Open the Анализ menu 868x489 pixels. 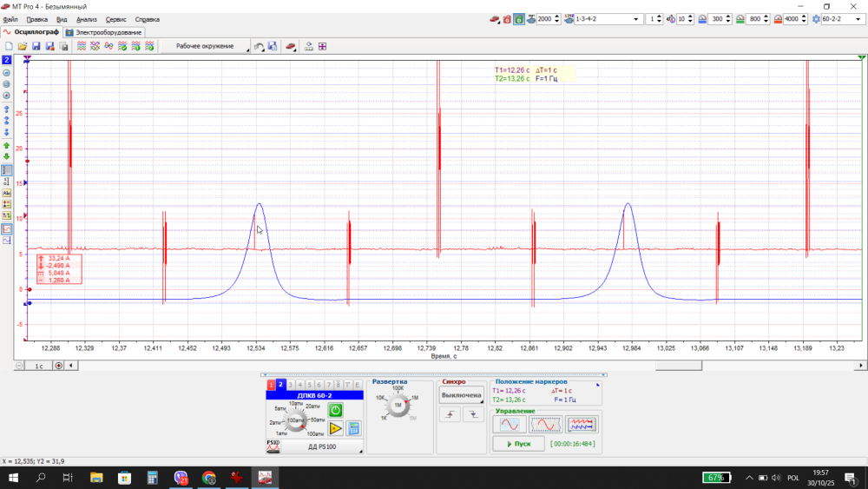coord(87,19)
